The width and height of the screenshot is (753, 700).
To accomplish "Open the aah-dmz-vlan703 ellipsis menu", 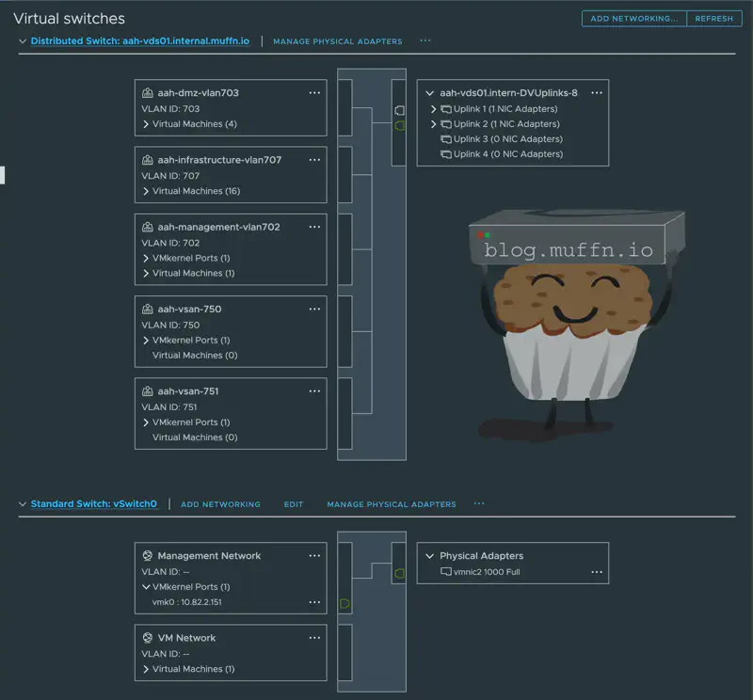I will coord(314,93).
